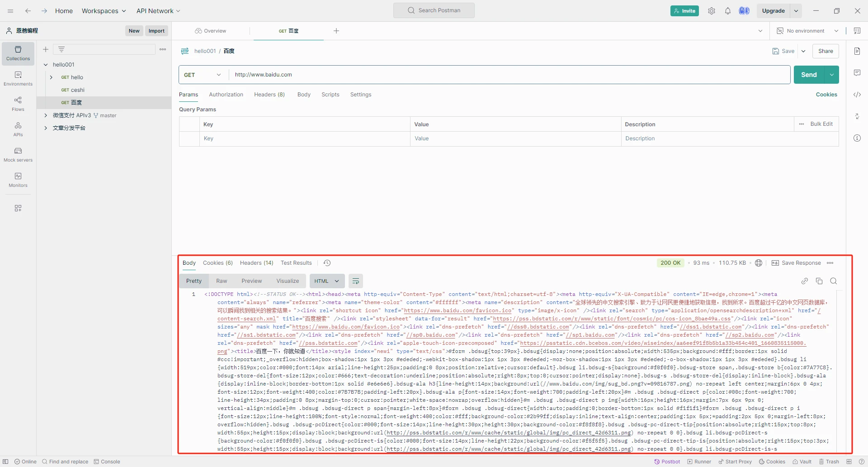Screen dimensions: 868x467
Task: Expand the 文章分发平台 collection
Action: point(46,128)
